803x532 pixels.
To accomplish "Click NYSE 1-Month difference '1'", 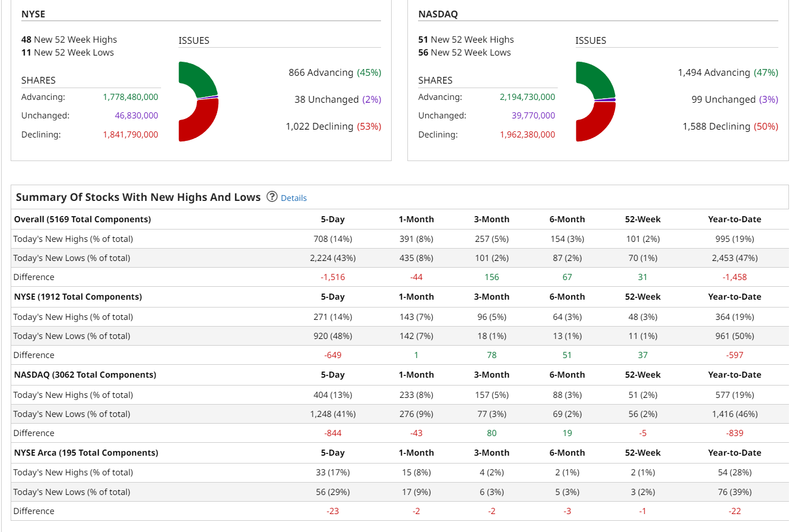I will tap(416, 355).
